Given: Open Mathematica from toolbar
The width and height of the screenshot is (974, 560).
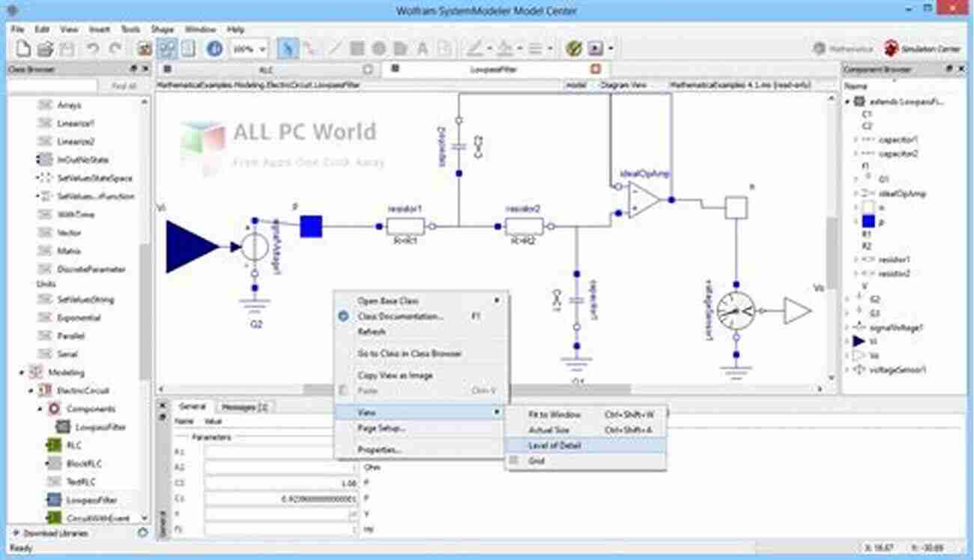Looking at the screenshot, I should pos(843,49).
